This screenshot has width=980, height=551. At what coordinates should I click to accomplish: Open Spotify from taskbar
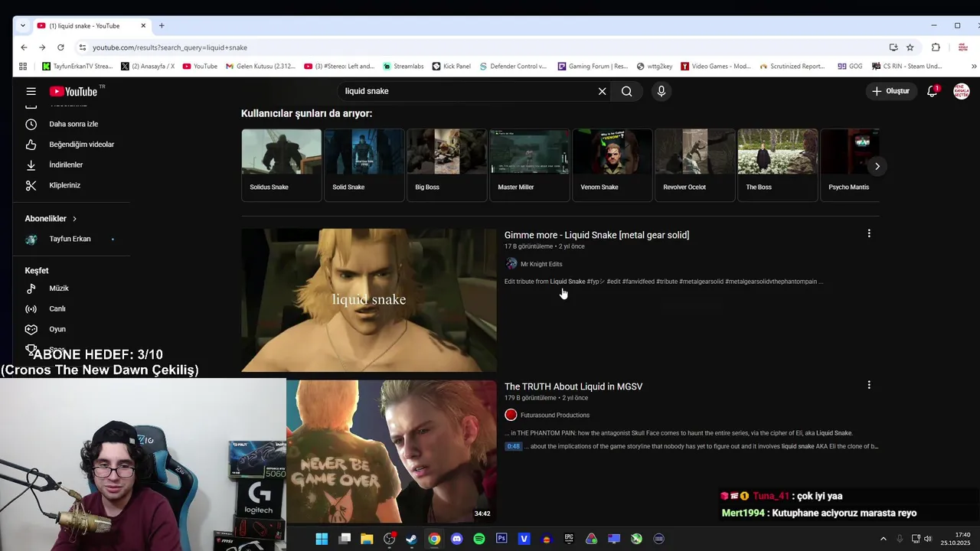[x=479, y=539]
